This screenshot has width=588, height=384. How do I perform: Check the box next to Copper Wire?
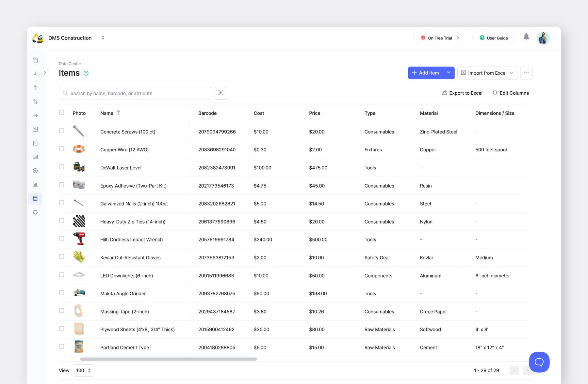[x=61, y=149]
